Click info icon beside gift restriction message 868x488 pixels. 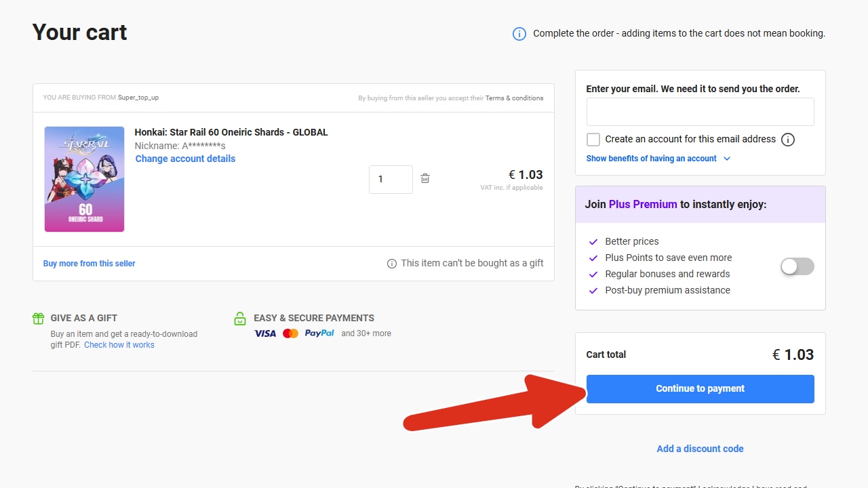click(x=391, y=264)
